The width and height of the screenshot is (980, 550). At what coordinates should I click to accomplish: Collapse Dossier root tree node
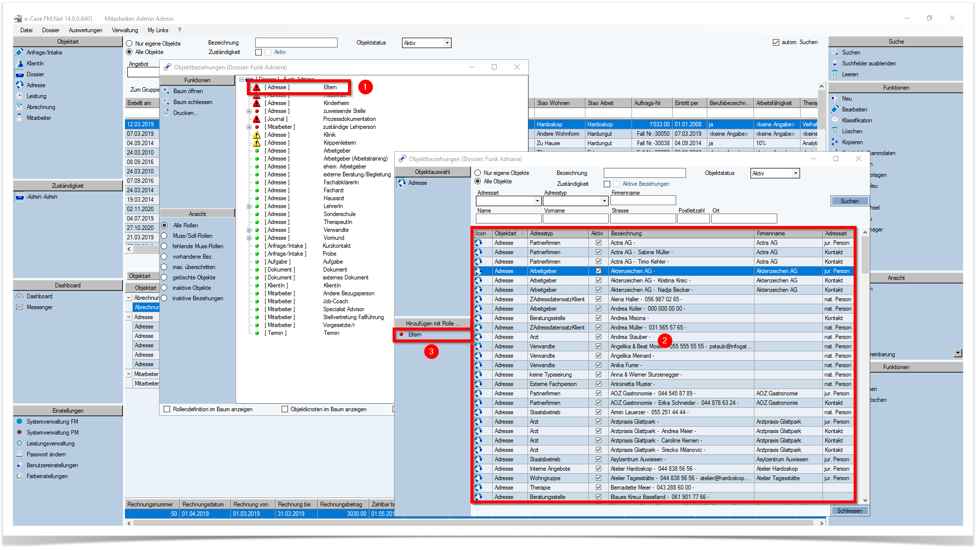(x=241, y=79)
